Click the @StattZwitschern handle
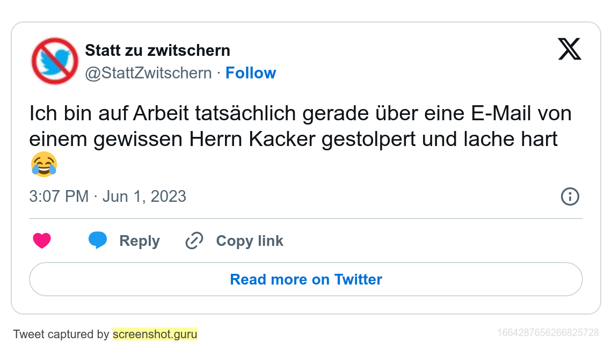Viewport: 612px width, 364px height. coord(148,73)
